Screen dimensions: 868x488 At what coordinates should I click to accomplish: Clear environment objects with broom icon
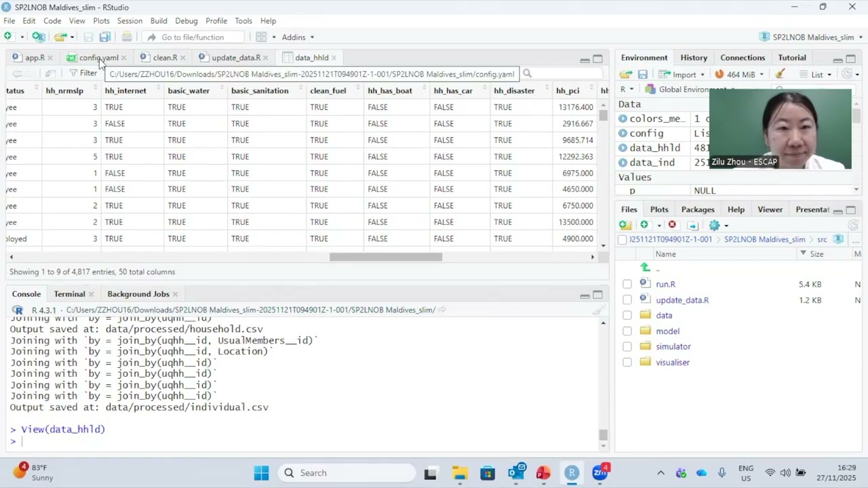pos(780,74)
